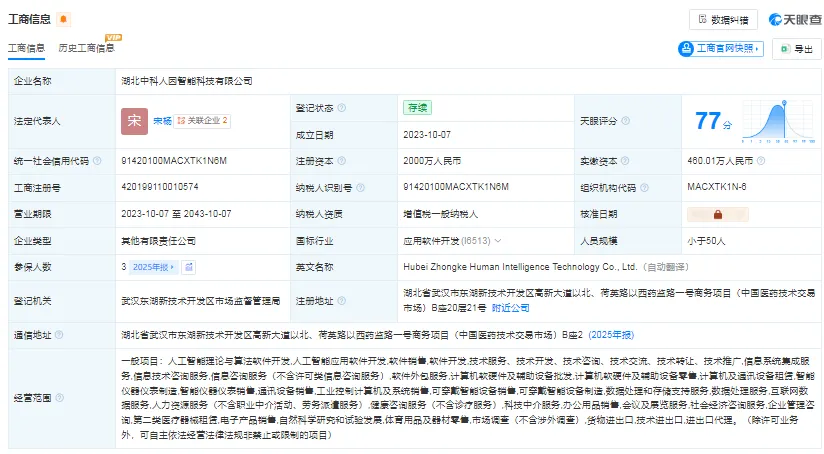Click registration number 420199110010574
824x454 pixels.
[160, 187]
